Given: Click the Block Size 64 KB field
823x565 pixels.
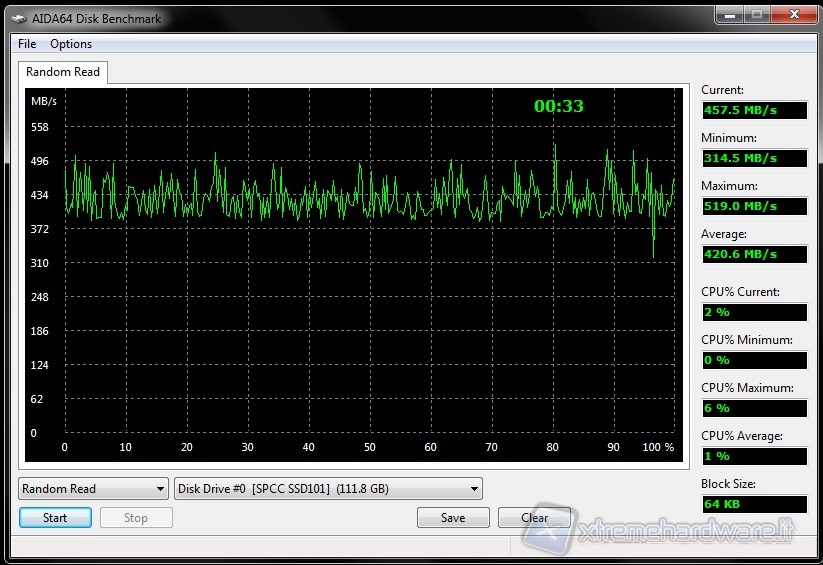Looking at the screenshot, I should (x=754, y=504).
